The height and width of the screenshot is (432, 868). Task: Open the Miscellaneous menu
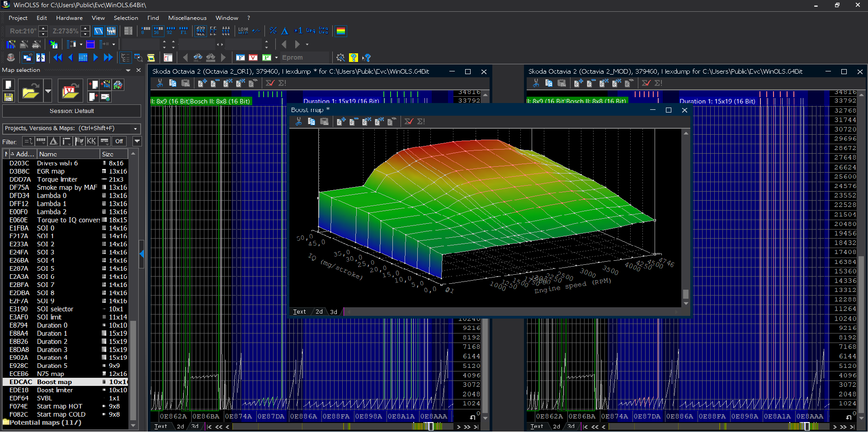pos(187,18)
